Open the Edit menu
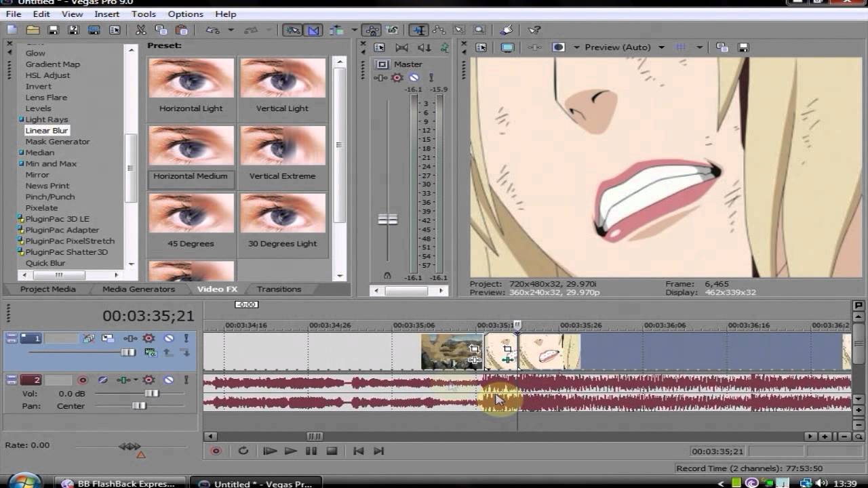This screenshot has height=488, width=868. (41, 14)
